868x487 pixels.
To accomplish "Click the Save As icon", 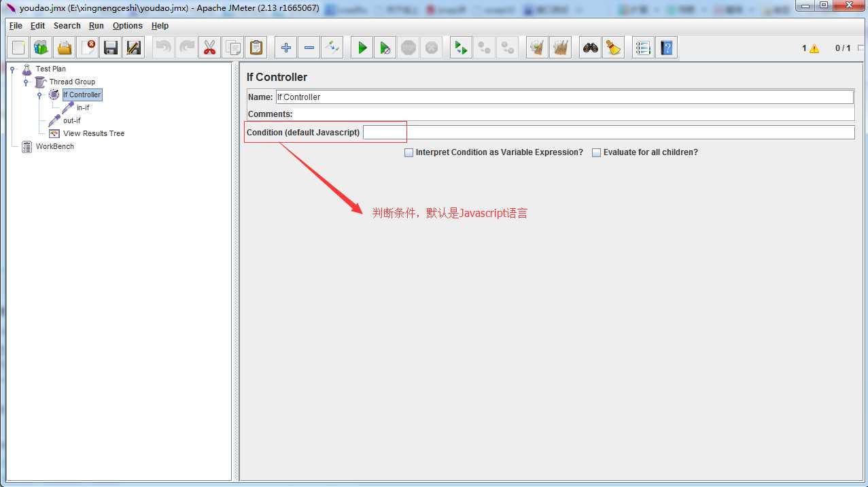I will tap(134, 48).
